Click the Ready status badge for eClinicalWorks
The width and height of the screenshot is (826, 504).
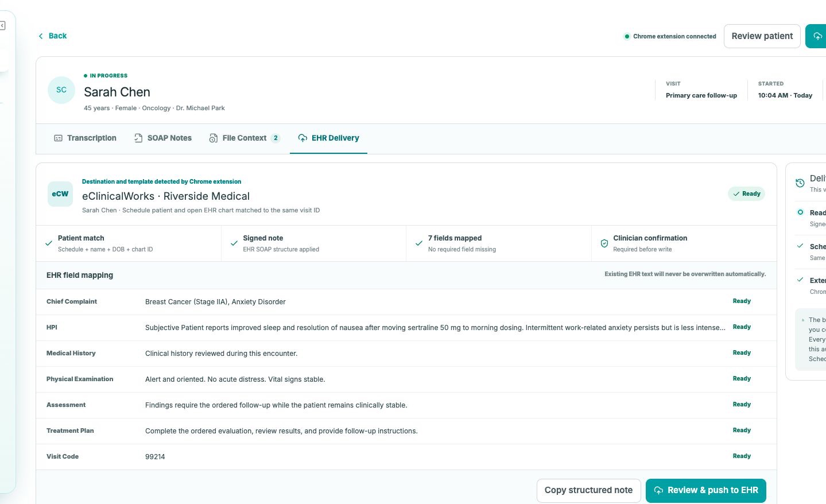pos(746,194)
